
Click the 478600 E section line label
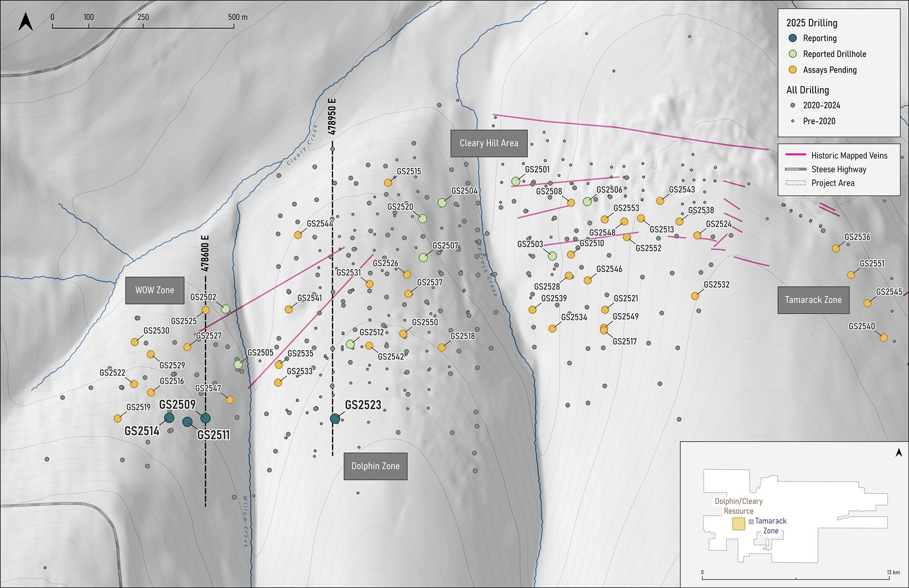(x=205, y=253)
